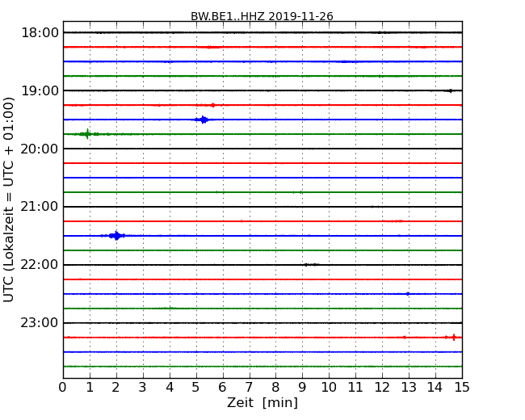Image resolution: width=525 pixels, height=420 pixels.
Task: Select the red spike near minute 14.7
Action: pyautogui.click(x=454, y=338)
